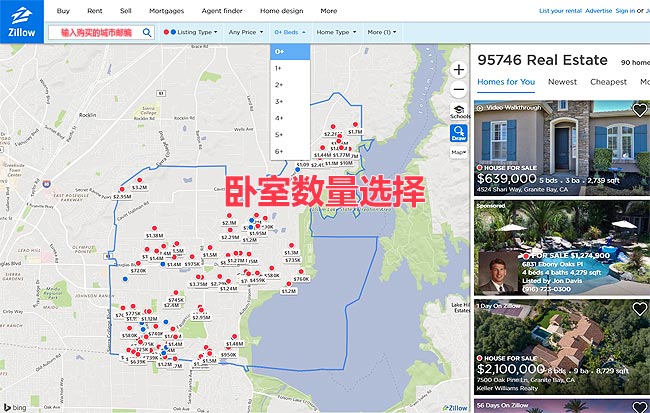Click the $745K map price marker
Image resolution: width=650 pixels, height=413 pixels.
[x=176, y=300]
